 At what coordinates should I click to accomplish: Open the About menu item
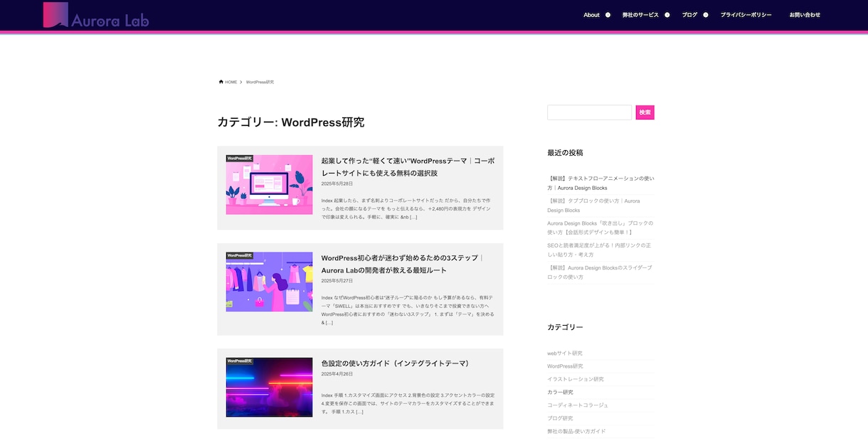pos(591,15)
